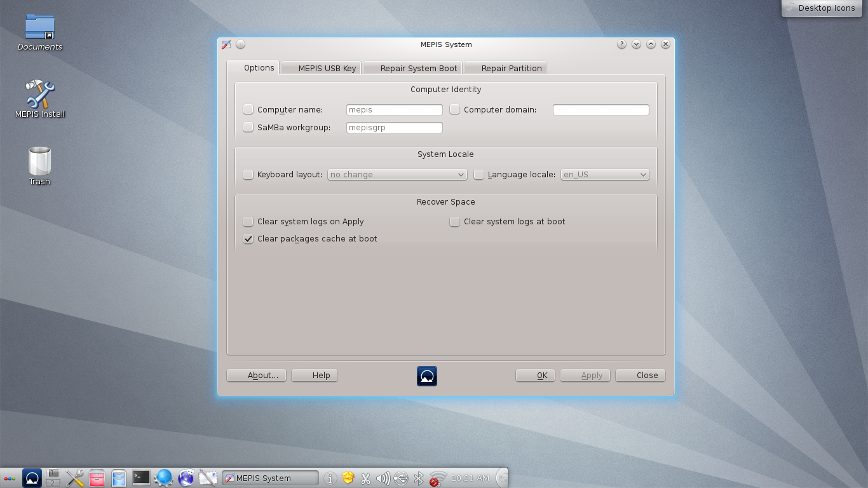The height and width of the screenshot is (488, 868).
Task: Open the volume speaker tray icon
Action: coord(383,478)
